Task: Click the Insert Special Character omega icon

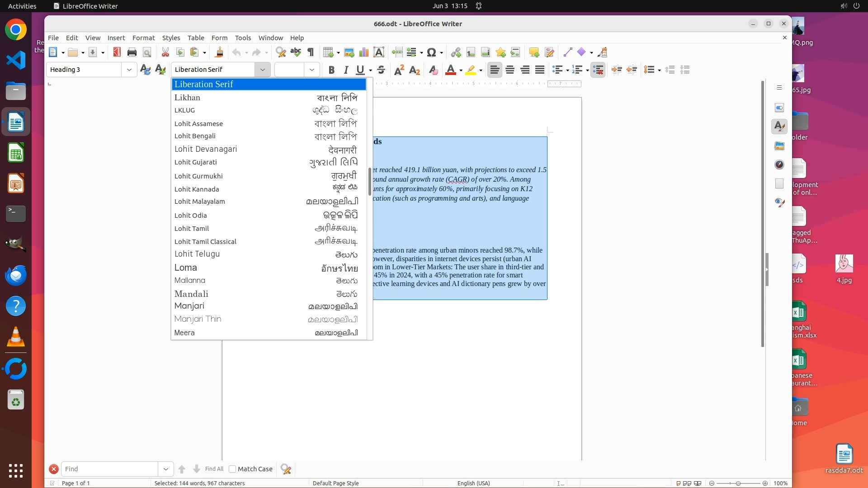Action: (x=431, y=52)
